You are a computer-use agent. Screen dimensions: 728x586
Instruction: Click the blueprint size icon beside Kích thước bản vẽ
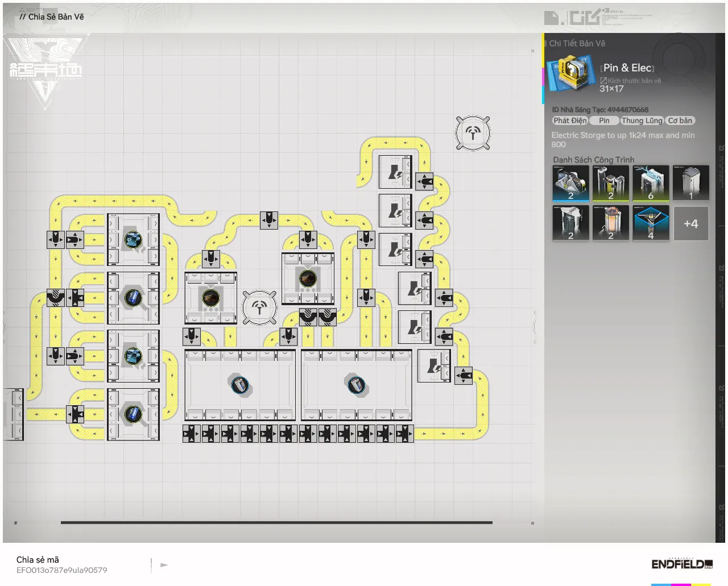[603, 81]
